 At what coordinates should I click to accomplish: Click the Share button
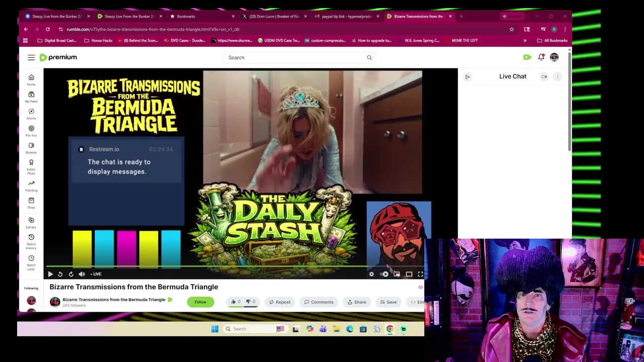click(x=357, y=302)
